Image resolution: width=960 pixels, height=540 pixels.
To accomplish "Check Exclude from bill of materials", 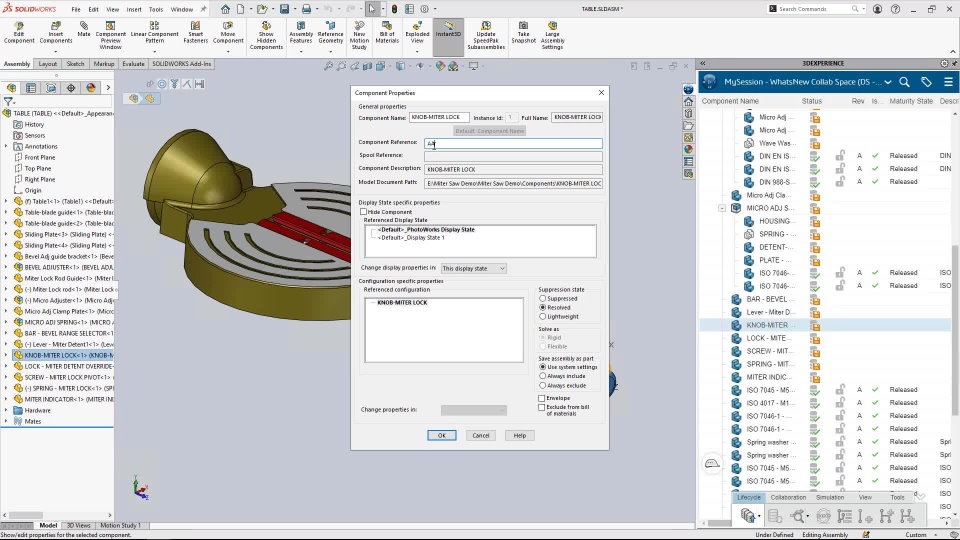I will [x=542, y=407].
